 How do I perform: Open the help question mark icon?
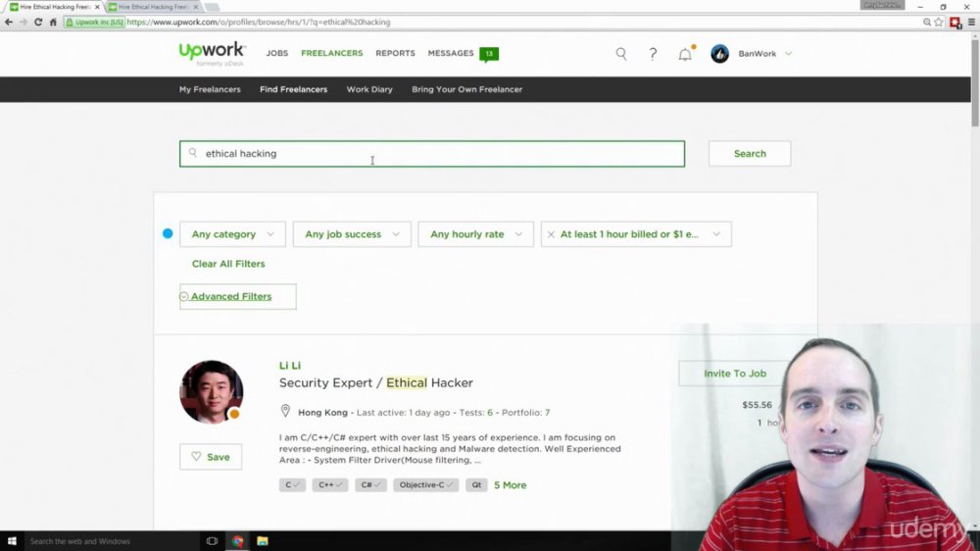pyautogui.click(x=653, y=54)
